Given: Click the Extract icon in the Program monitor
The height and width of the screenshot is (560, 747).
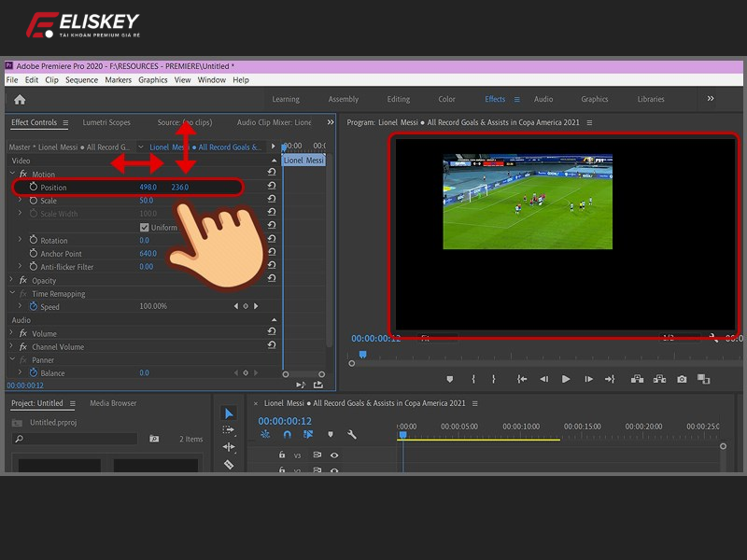Looking at the screenshot, I should 659,379.
